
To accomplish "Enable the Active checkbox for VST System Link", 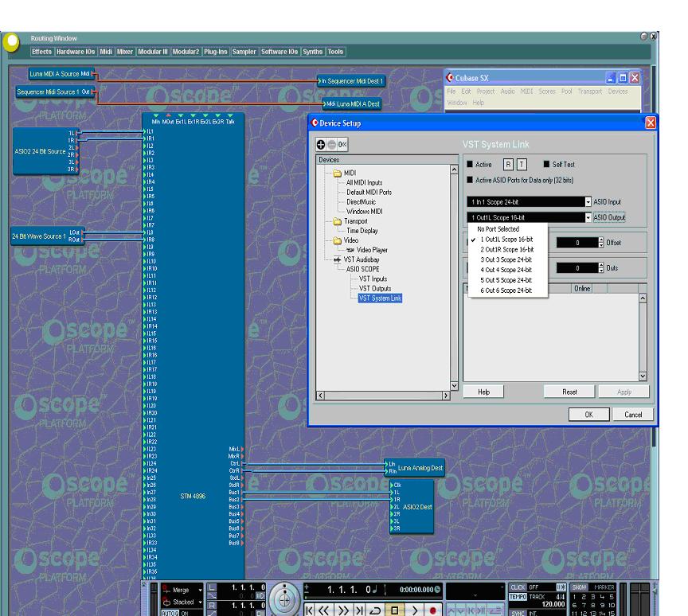I will (470, 164).
